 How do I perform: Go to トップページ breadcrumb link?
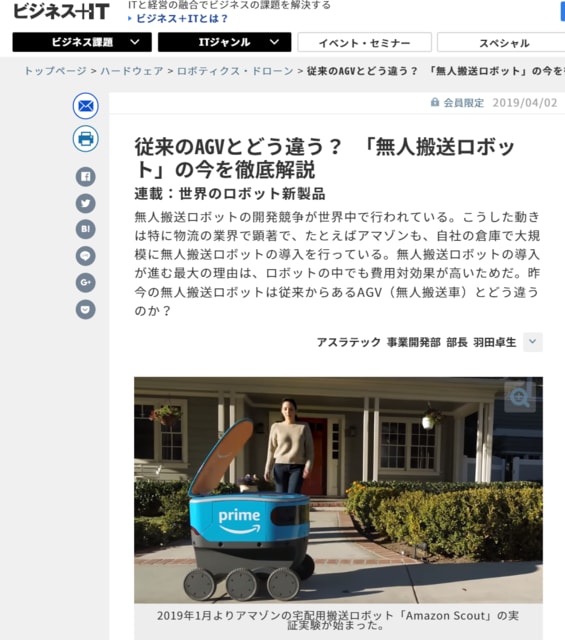56,71
